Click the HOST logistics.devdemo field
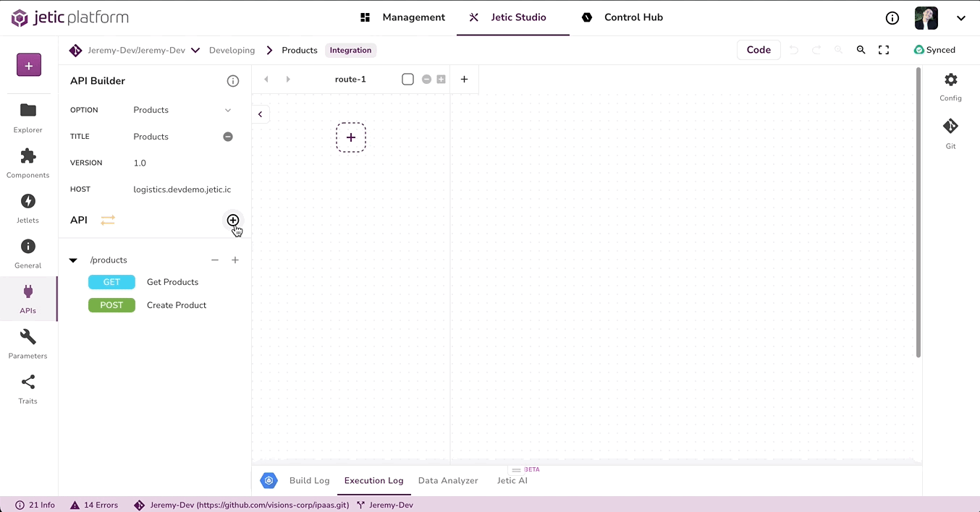Image resolution: width=980 pixels, height=512 pixels. [184, 189]
